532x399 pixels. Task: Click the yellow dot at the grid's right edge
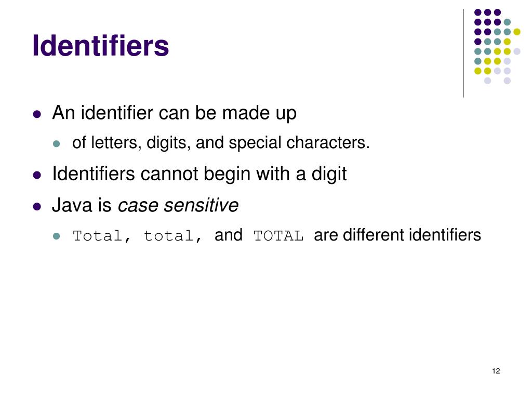517,32
